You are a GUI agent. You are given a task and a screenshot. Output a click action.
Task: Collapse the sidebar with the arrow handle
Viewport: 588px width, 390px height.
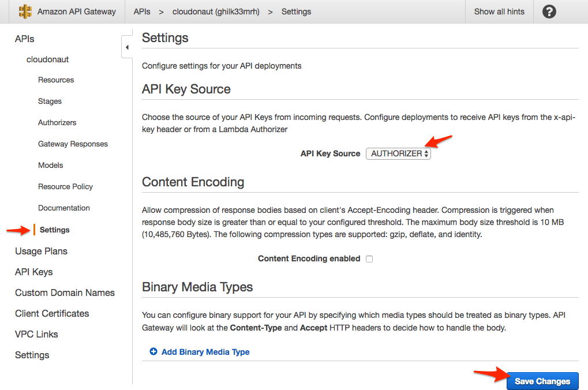[x=127, y=47]
